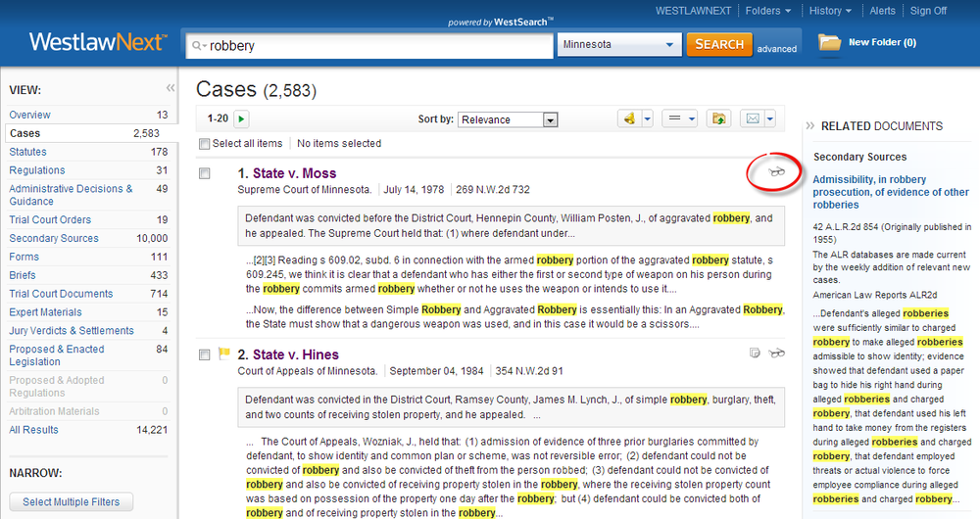Image resolution: width=980 pixels, height=519 pixels.
Task: Open Proposed & Enacted Legislation category
Action: pyautogui.click(x=56, y=355)
